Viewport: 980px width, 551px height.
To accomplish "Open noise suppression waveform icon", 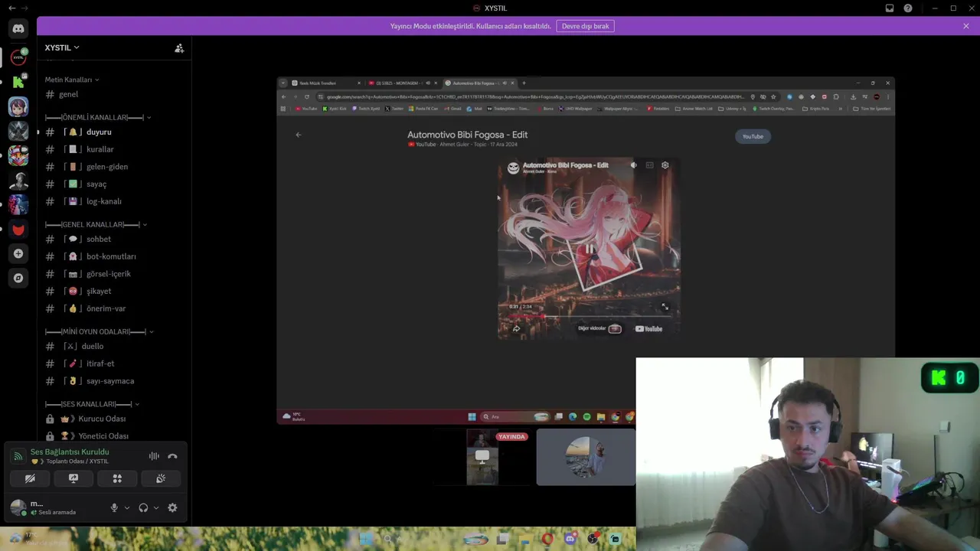I will tap(154, 456).
